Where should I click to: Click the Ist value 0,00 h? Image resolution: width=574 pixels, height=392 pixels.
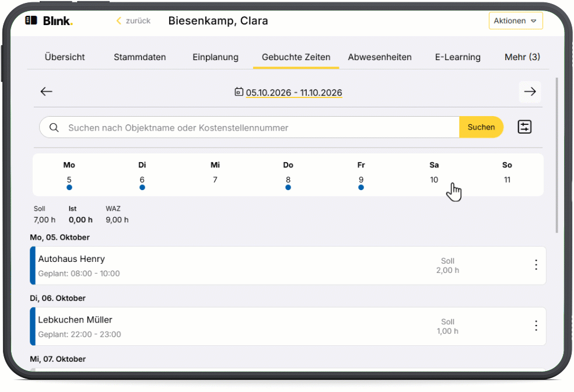(80, 219)
